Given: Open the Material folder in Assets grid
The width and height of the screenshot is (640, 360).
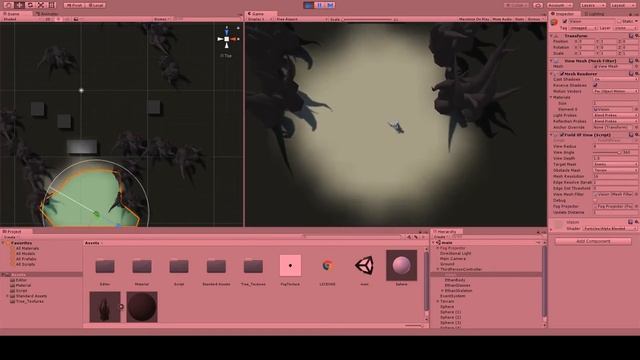Looking at the screenshot, I should pyautogui.click(x=142, y=267).
